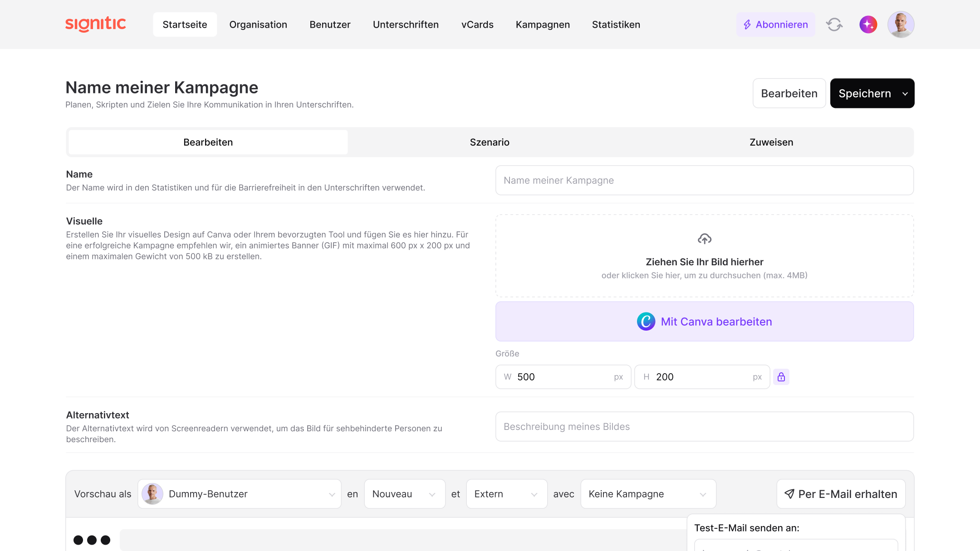Go to Startseite in the navigation

[185, 24]
